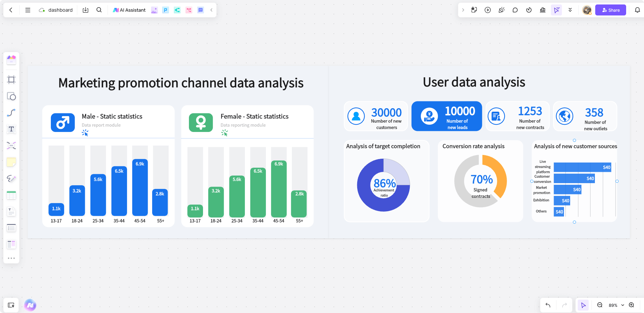Open the comments bubble icon
The height and width of the screenshot is (313, 644).
point(515,10)
